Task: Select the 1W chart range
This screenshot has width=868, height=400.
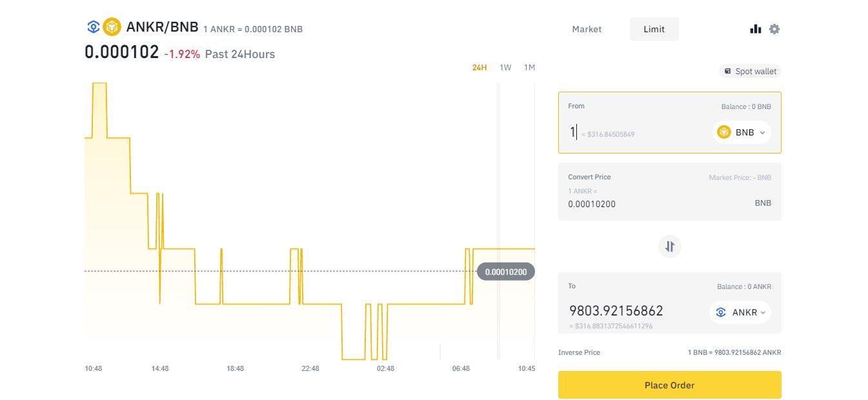Action: coord(505,68)
